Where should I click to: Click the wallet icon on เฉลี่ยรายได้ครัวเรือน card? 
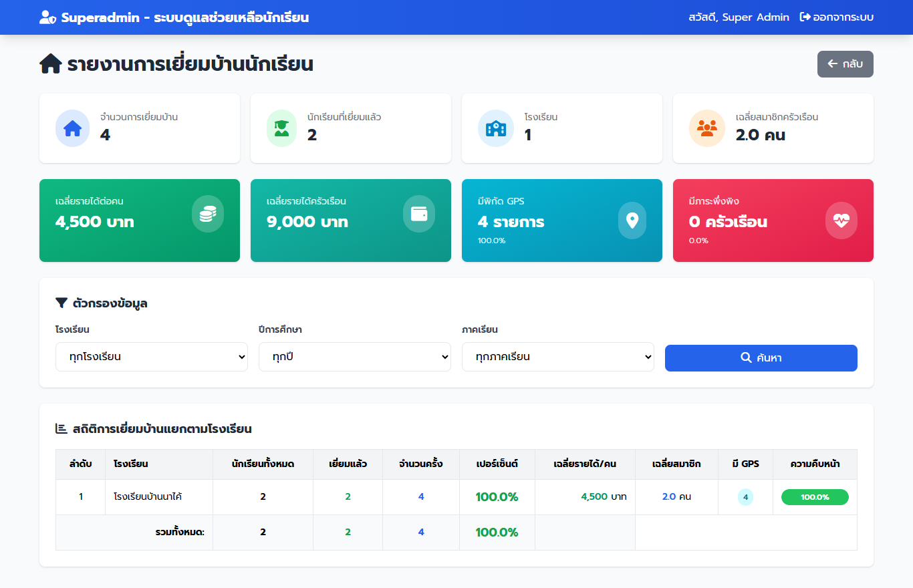click(x=418, y=214)
